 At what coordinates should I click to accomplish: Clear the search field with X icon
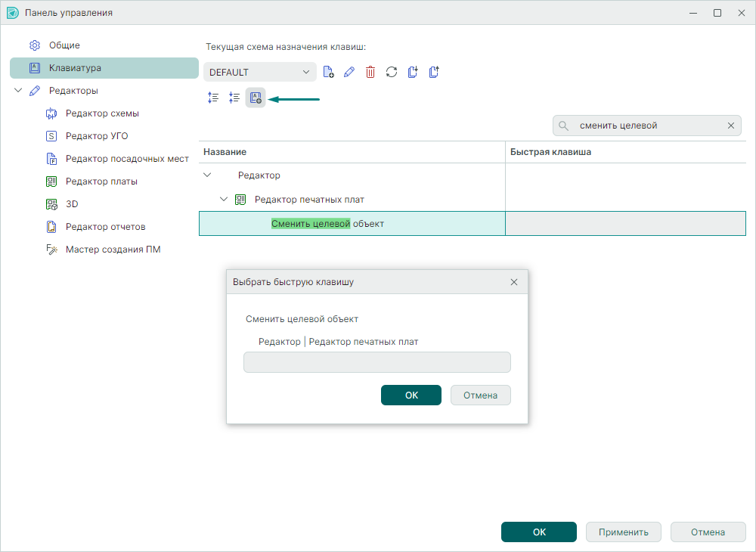click(x=731, y=126)
